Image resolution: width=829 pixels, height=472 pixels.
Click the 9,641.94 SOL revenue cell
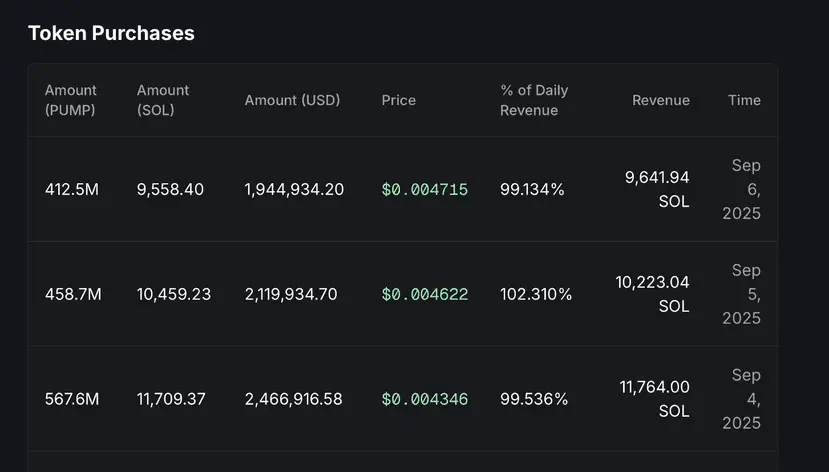point(657,189)
